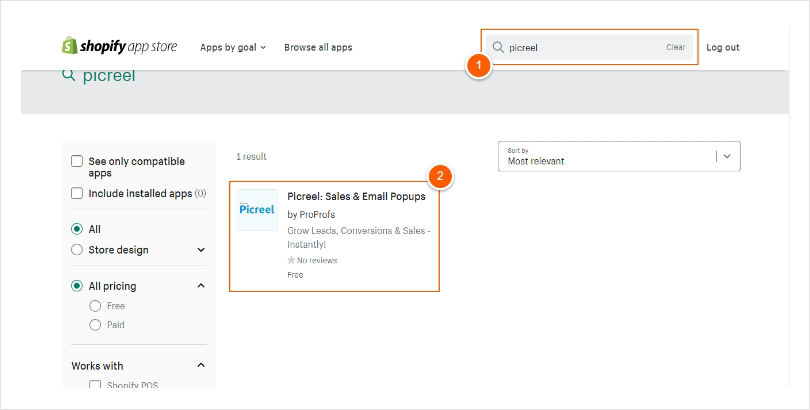The image size is (810, 410).
Task: Click the Works with section heading
Action: click(97, 366)
